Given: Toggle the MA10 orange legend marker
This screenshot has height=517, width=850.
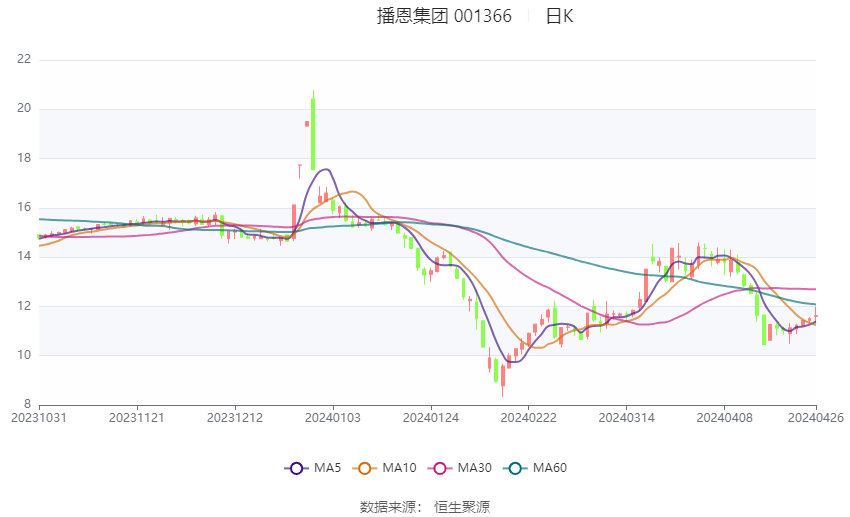Looking at the screenshot, I should 364,468.
